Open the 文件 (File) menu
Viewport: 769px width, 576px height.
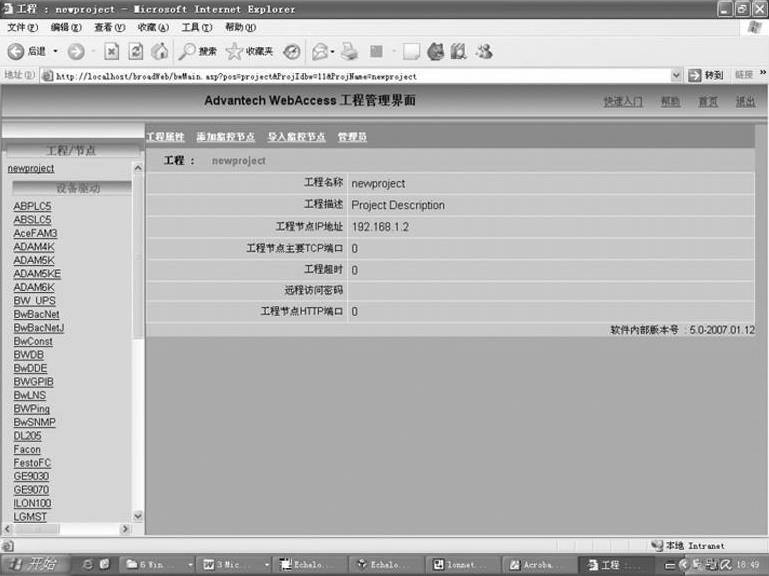(23, 27)
